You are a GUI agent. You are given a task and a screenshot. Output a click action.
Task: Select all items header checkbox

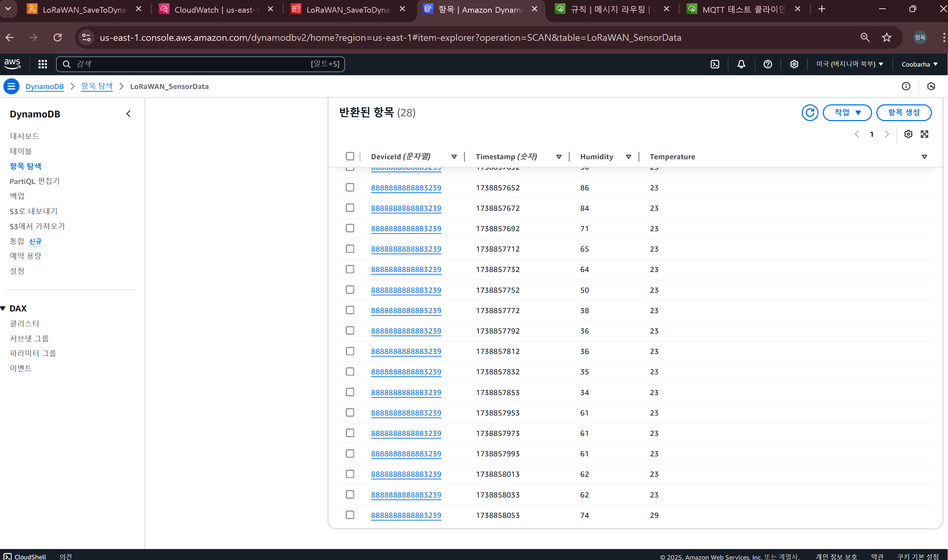pyautogui.click(x=350, y=156)
